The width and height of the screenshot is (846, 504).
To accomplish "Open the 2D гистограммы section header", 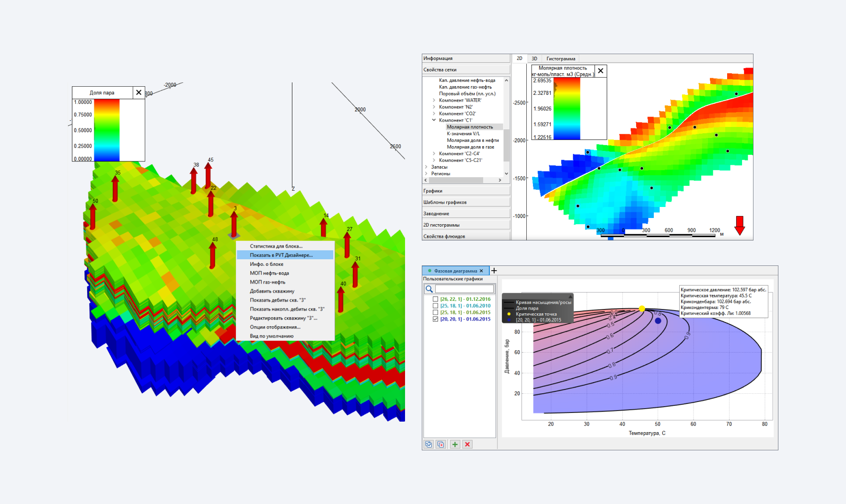I will (x=466, y=225).
